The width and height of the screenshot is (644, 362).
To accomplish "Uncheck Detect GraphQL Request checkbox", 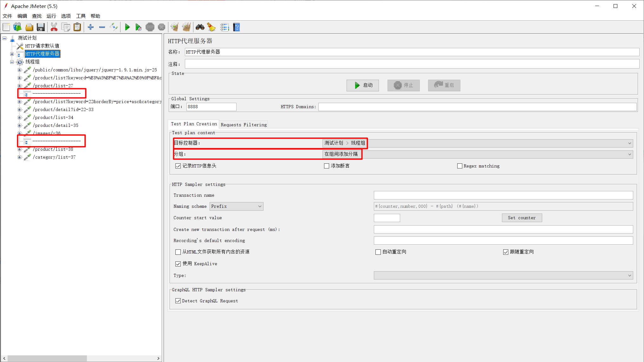I will click(x=178, y=301).
